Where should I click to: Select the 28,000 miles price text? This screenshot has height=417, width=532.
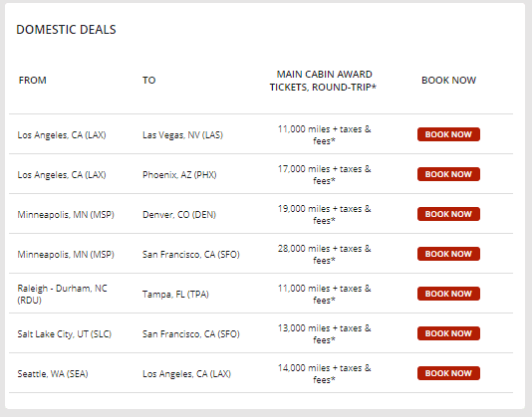325,254
